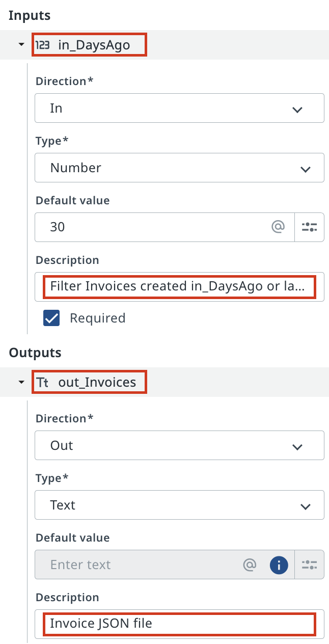The image size is (329, 644).
Task: Collapse the out_Invoices output argument
Action: click(x=21, y=382)
